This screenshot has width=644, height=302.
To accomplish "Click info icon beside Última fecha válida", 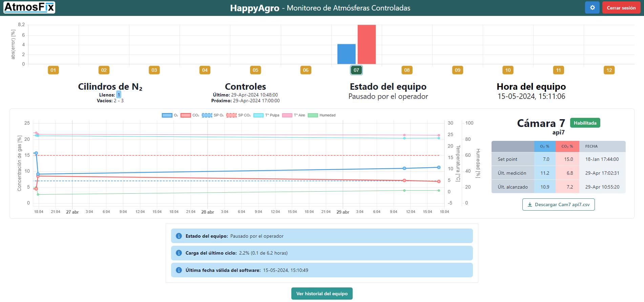I will coord(179,270).
